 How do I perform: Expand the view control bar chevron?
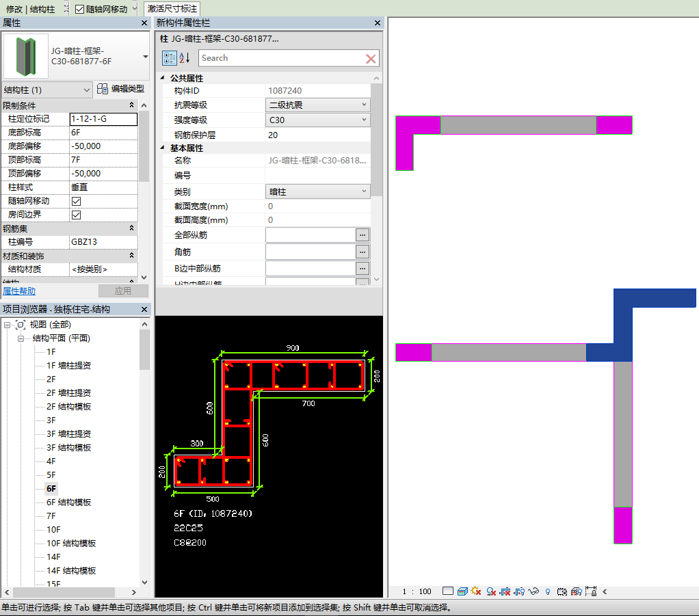(605, 591)
